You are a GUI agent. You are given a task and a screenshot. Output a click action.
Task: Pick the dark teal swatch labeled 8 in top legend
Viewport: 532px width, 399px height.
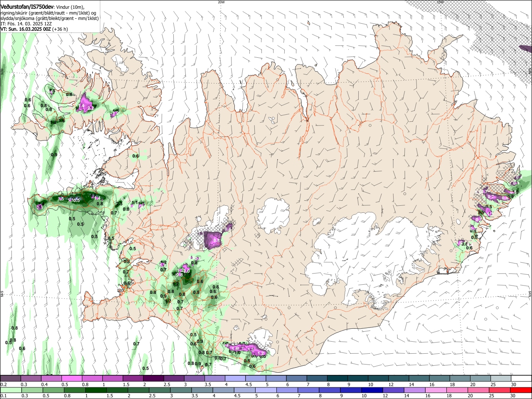[x=337, y=379]
